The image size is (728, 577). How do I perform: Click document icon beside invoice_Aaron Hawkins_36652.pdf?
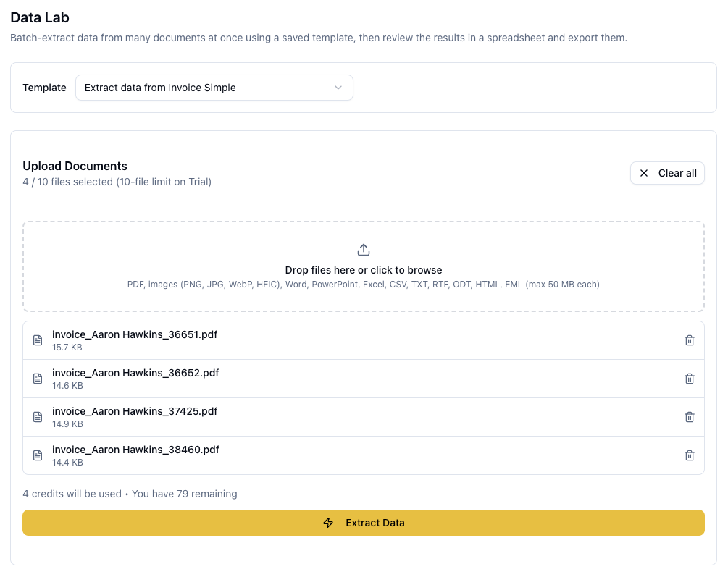click(38, 379)
